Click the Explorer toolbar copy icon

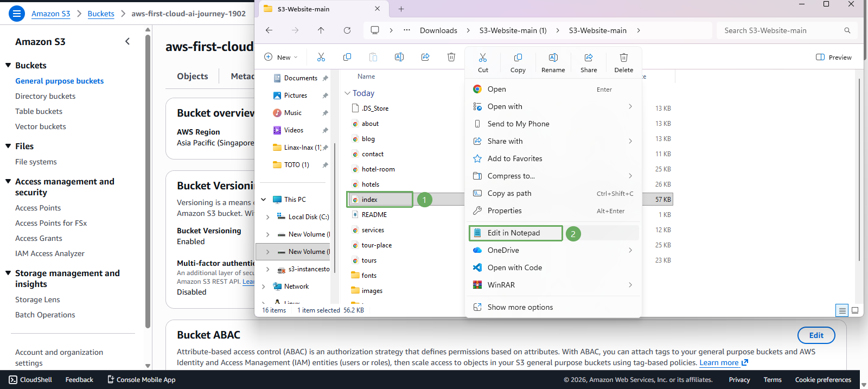347,57
